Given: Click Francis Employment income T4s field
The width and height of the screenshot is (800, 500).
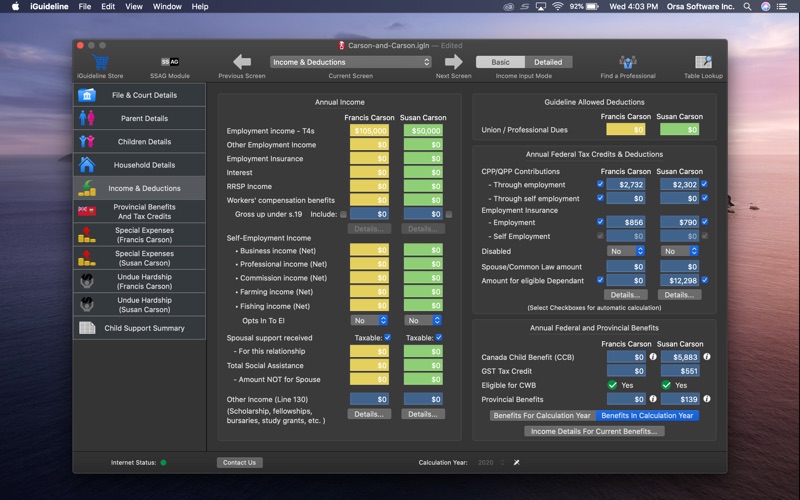Looking at the screenshot, I should (369, 131).
